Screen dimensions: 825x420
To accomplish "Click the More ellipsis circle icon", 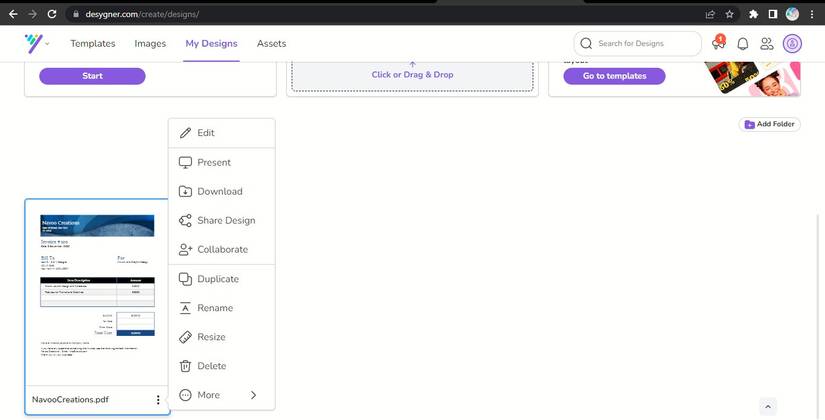I will [185, 395].
